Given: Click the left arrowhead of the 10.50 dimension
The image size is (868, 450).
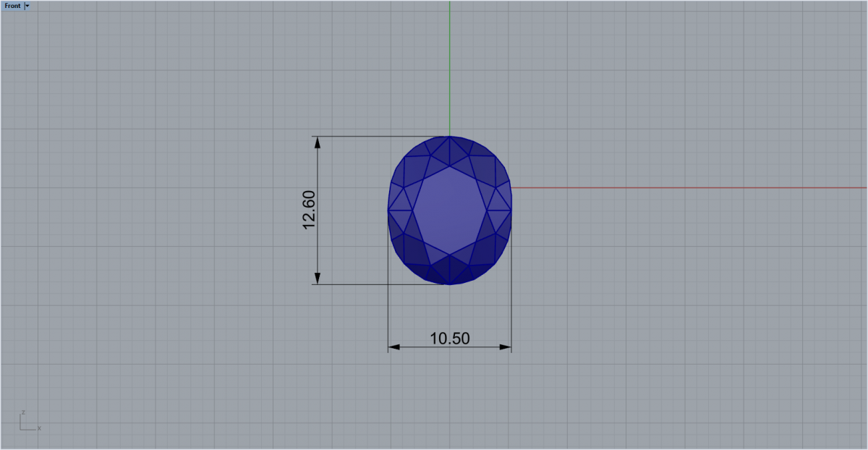Looking at the screenshot, I should [395, 348].
